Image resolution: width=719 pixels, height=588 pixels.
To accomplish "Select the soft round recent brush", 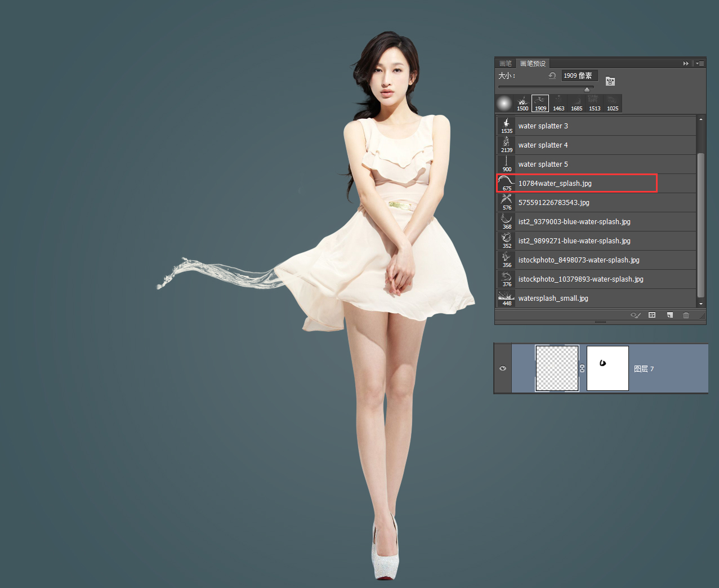I will (504, 104).
